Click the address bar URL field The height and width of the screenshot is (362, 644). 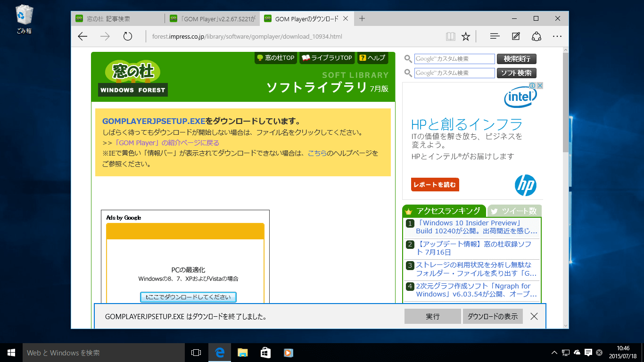[x=293, y=36]
